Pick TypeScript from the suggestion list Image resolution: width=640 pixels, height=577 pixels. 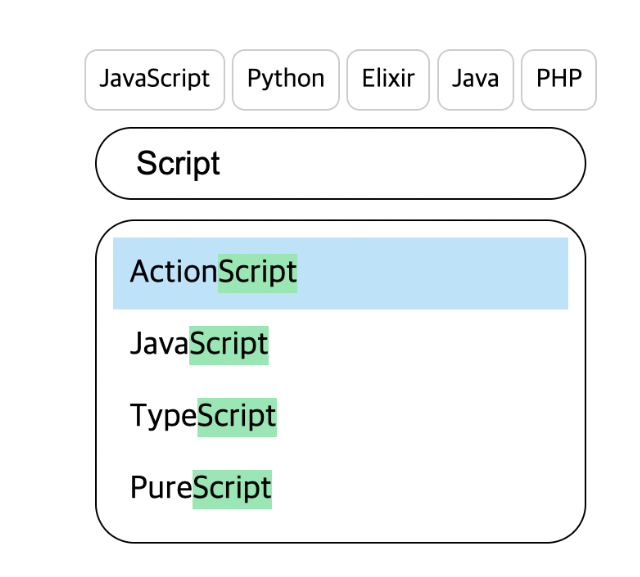340,417
